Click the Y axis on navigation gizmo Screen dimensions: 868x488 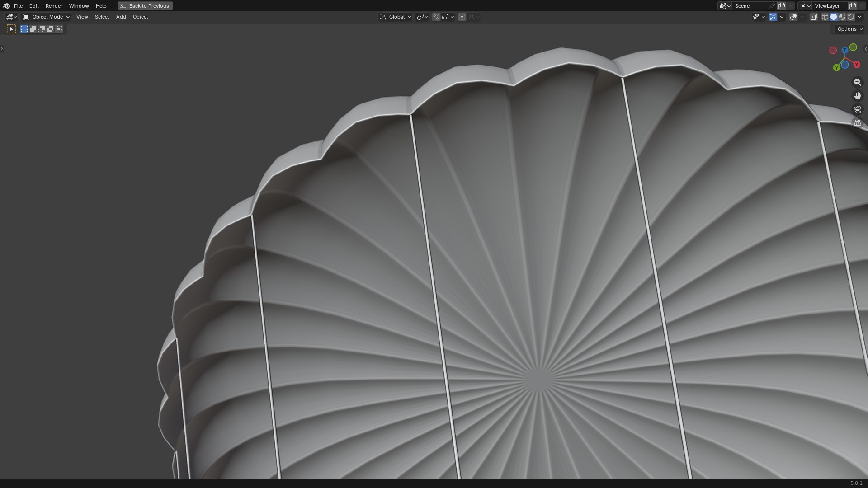click(836, 67)
